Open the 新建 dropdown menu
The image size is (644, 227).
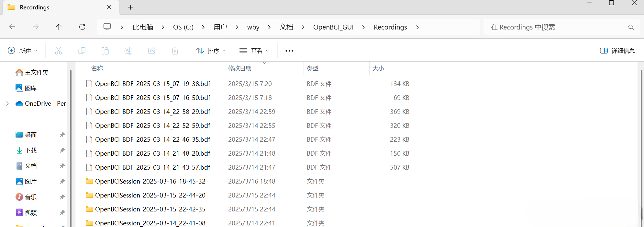pos(22,51)
